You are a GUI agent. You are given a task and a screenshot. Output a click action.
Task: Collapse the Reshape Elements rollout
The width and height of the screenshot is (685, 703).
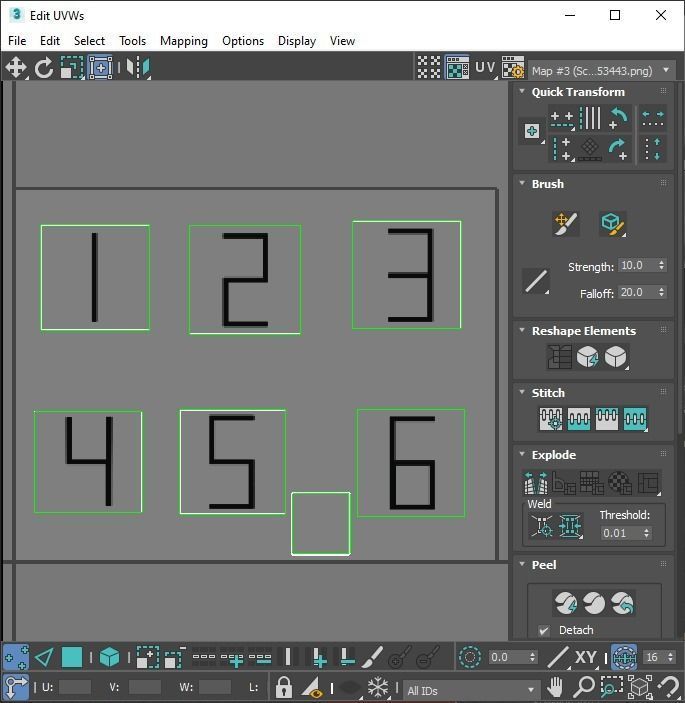[522, 330]
